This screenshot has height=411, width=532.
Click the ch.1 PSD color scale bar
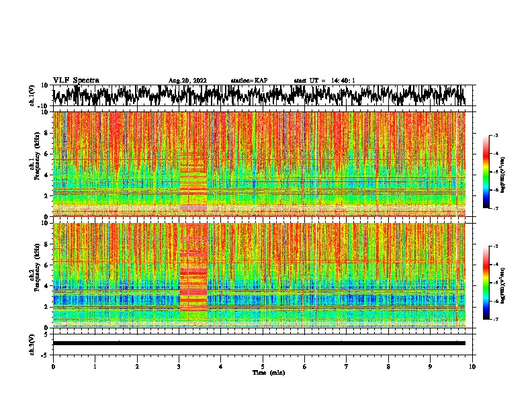(x=486, y=172)
